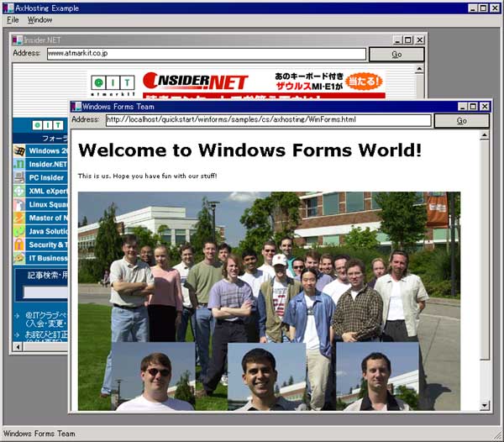This screenshot has width=504, height=442.
Task: Open the IT Business sidebar link
Action: click(48, 258)
